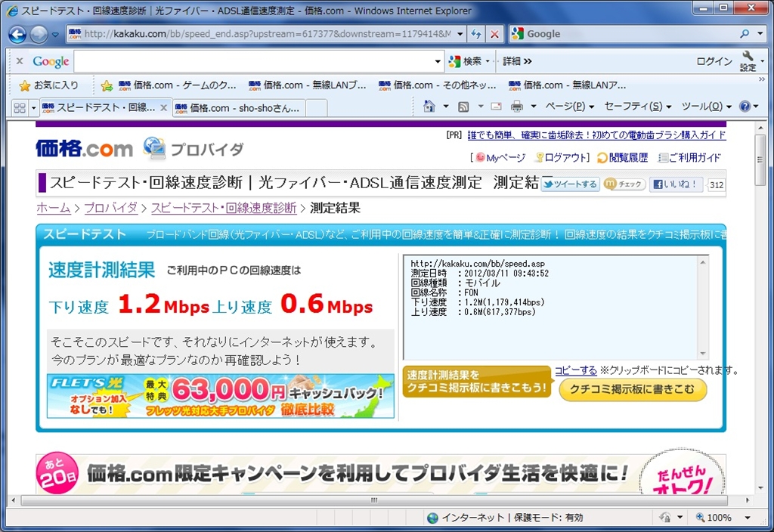Click the コピーする link
Screen dimensions: 774x532
(576, 370)
